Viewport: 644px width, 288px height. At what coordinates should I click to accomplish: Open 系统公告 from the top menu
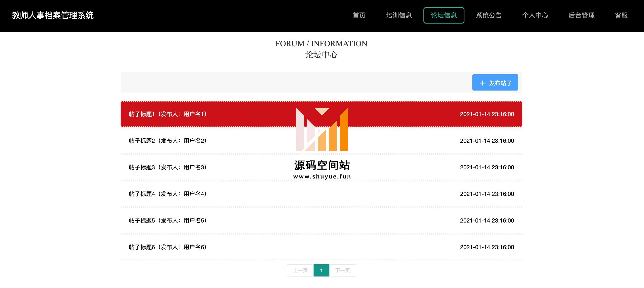tap(489, 15)
